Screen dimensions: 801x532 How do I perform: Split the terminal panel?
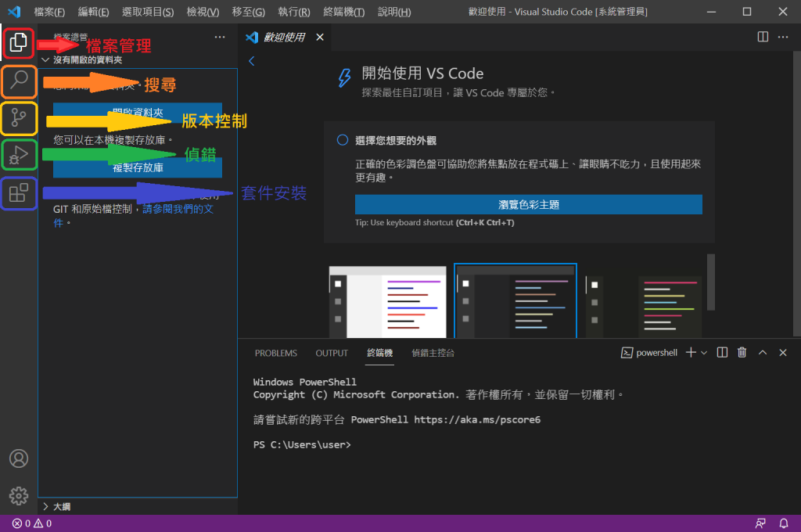click(722, 353)
